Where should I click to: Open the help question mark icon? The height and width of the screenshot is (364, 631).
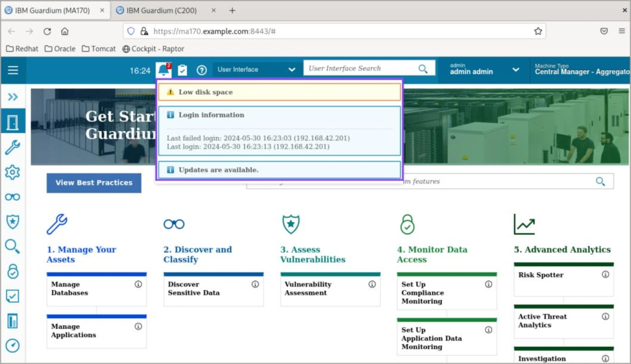pos(201,70)
